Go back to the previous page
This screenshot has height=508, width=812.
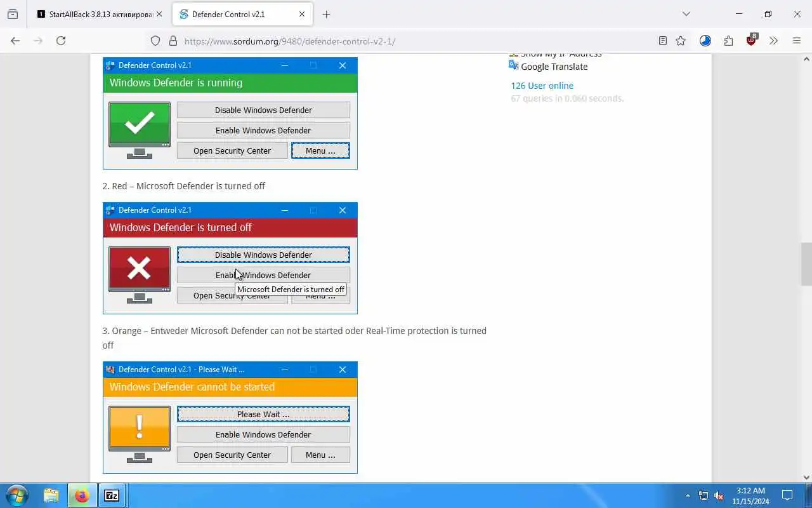15,41
